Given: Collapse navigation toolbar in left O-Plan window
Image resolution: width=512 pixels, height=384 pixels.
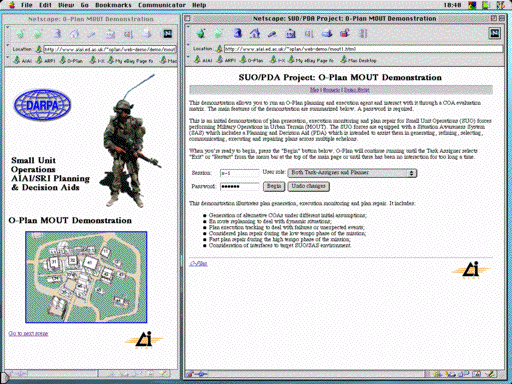Looking at the screenshot, I should (8, 27).
